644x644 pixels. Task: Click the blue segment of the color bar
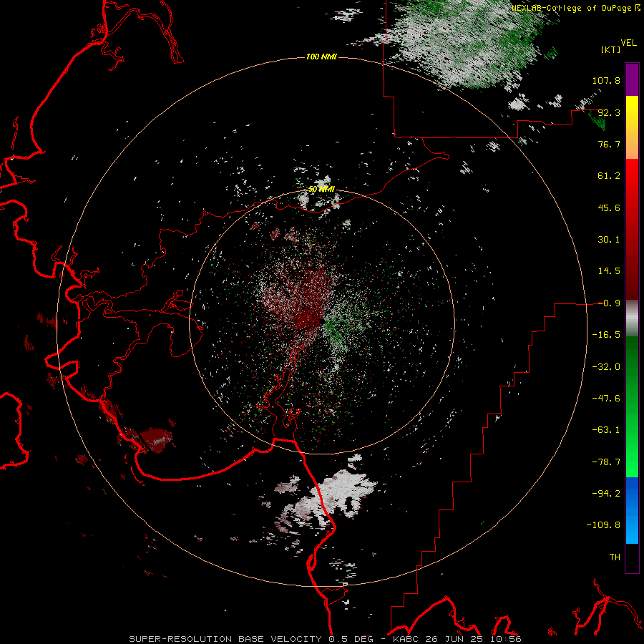(632, 510)
